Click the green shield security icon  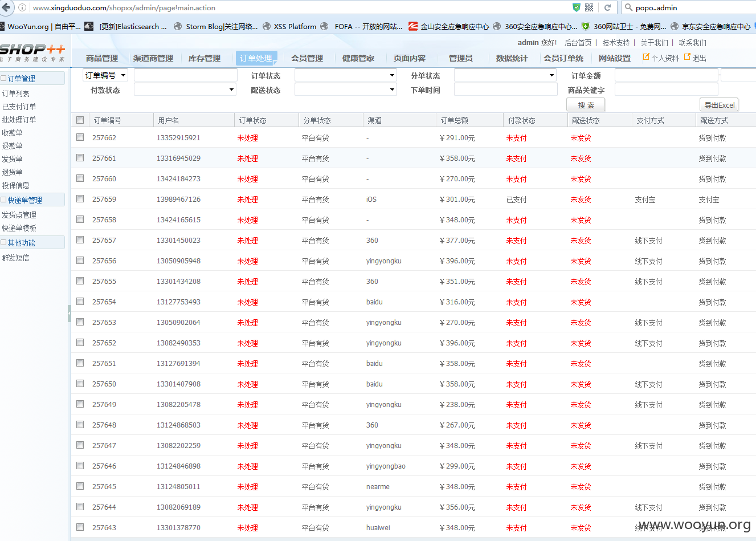coord(577,7)
